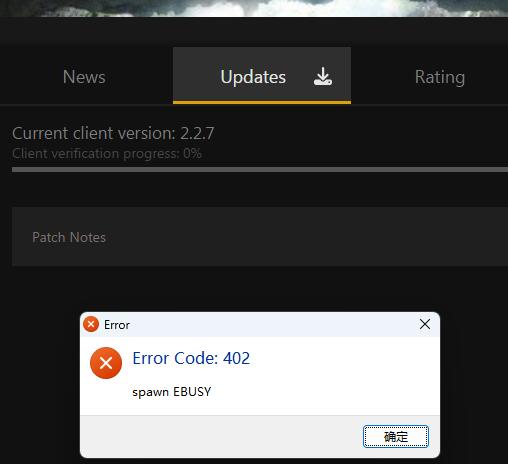Click the small red icon in Error title bar
This screenshot has width=508, height=464.
coord(91,324)
